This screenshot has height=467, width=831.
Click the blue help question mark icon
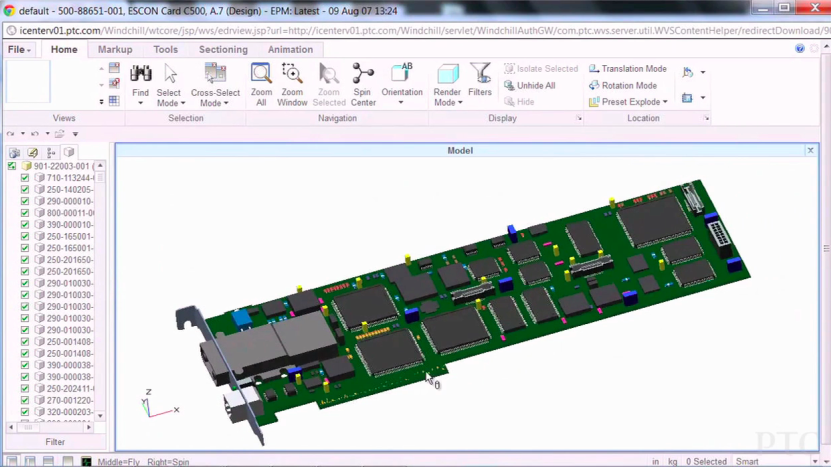(x=800, y=49)
